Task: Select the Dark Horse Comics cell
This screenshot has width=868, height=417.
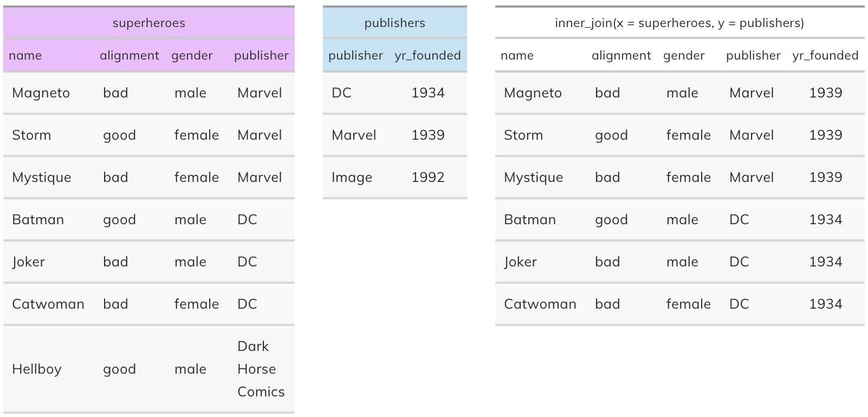Action: pyautogui.click(x=261, y=369)
